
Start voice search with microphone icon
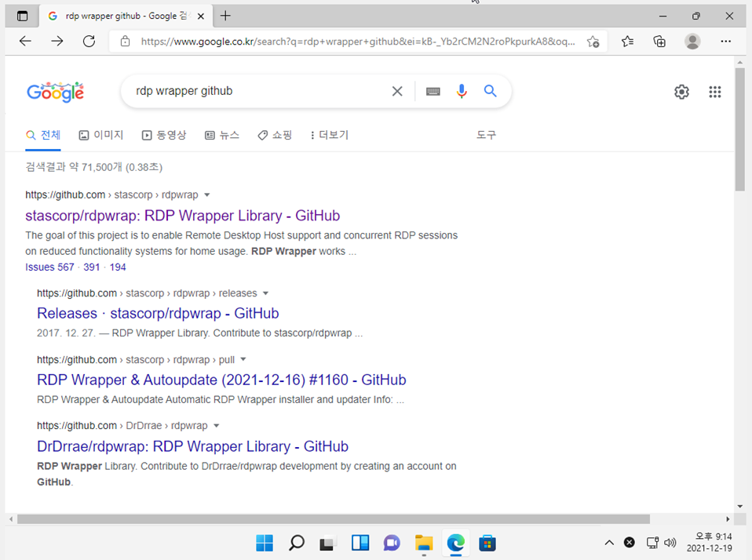click(x=462, y=91)
